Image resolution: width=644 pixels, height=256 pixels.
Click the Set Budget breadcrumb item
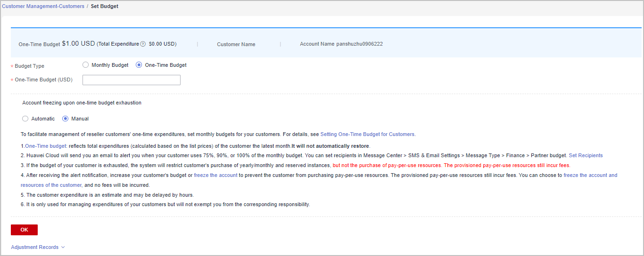[x=105, y=6]
